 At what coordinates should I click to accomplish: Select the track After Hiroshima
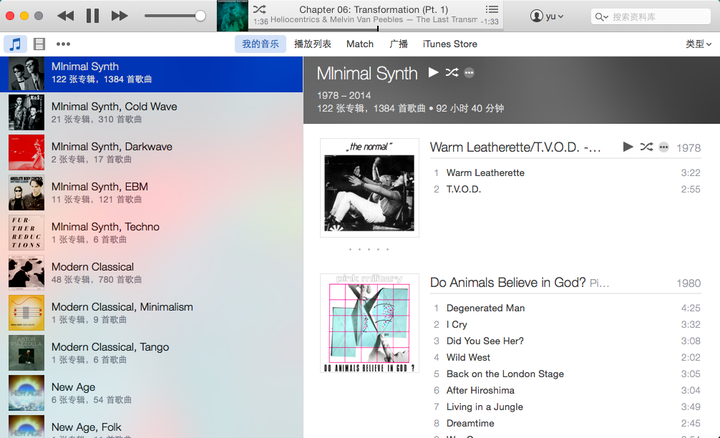click(480, 391)
